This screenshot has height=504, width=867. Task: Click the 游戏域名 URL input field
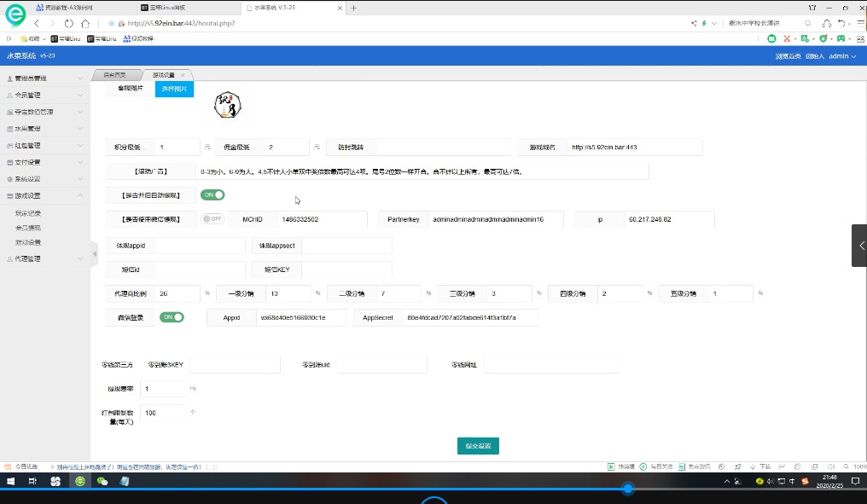coord(636,146)
